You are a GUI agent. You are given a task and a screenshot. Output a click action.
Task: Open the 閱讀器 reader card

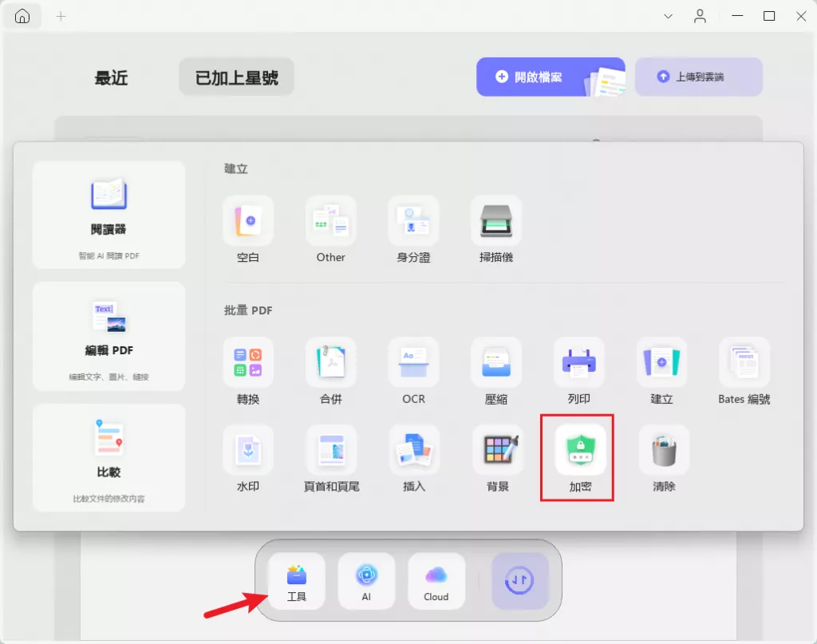109,215
